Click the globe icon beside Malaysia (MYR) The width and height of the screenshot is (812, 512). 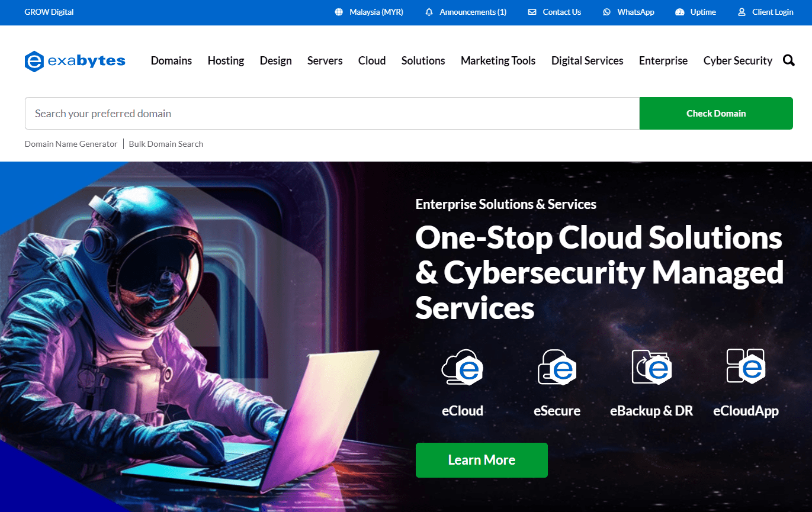339,12
